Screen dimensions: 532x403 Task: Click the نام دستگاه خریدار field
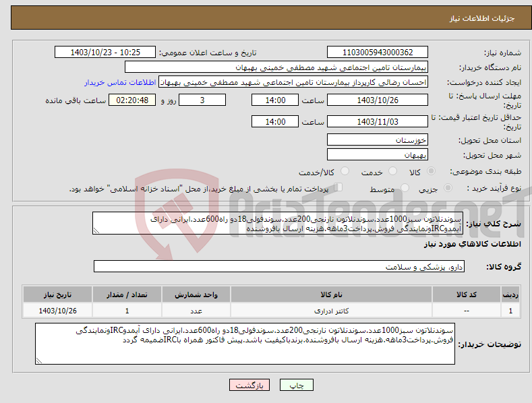pos(276,67)
